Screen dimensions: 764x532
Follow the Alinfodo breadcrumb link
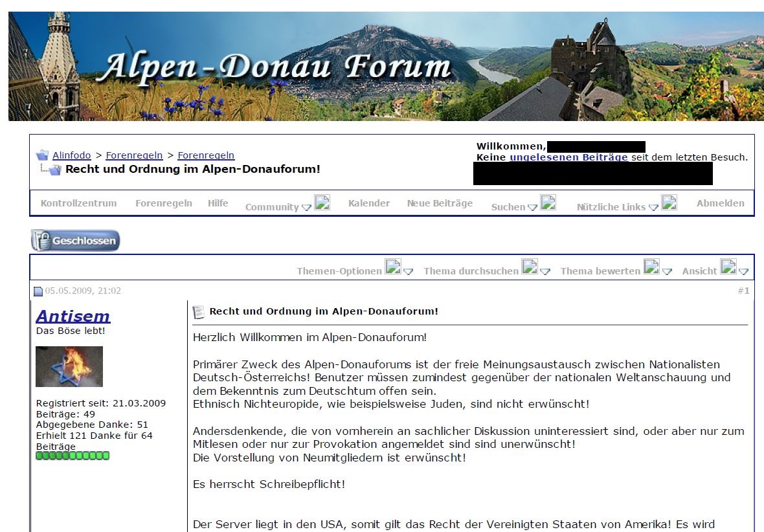72,155
